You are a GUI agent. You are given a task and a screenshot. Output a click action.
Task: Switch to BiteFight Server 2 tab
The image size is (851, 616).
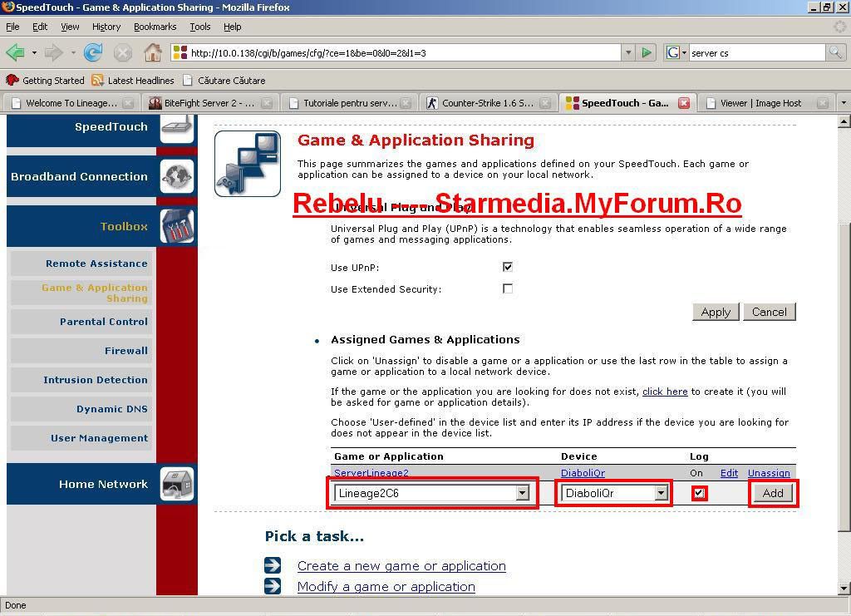pos(209,103)
